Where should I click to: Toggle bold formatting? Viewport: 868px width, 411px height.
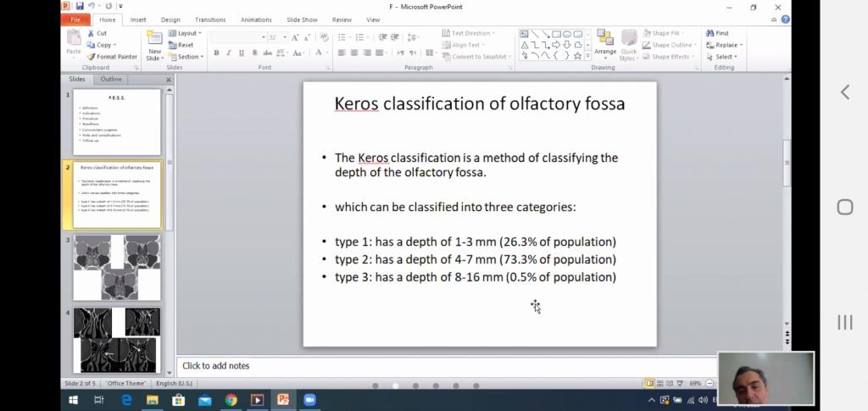point(216,53)
